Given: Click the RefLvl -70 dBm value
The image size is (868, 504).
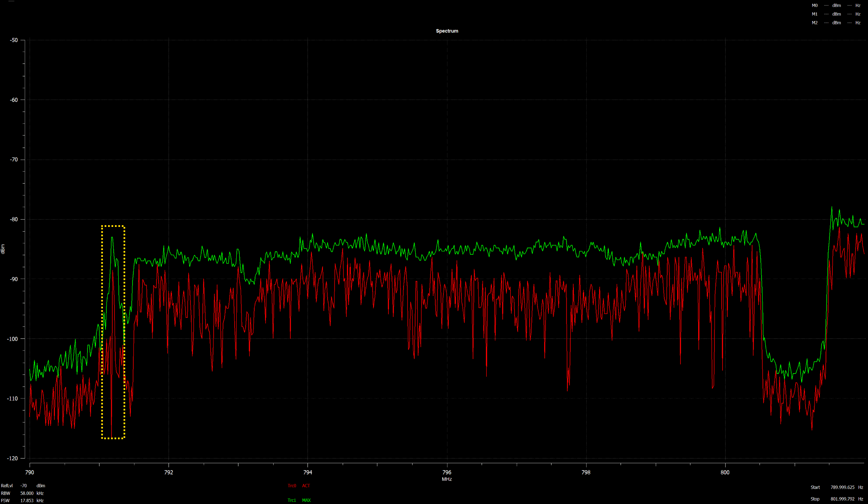Looking at the screenshot, I should point(24,486).
